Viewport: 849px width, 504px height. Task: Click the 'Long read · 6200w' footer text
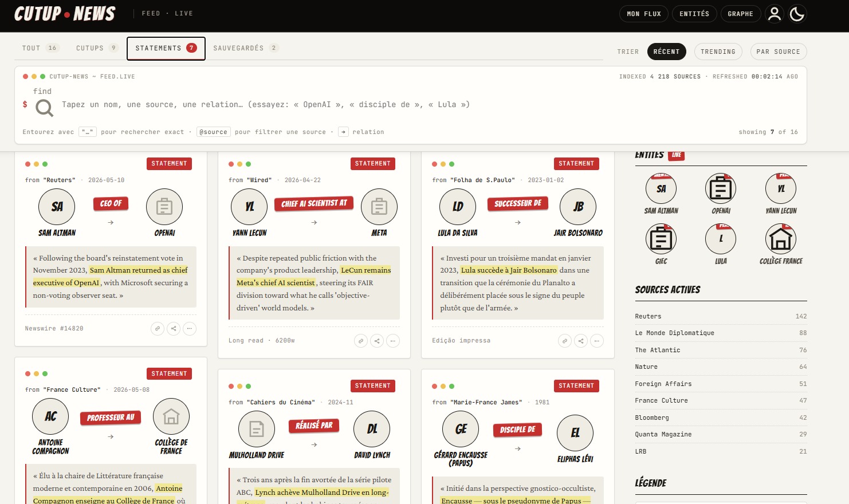[262, 341]
